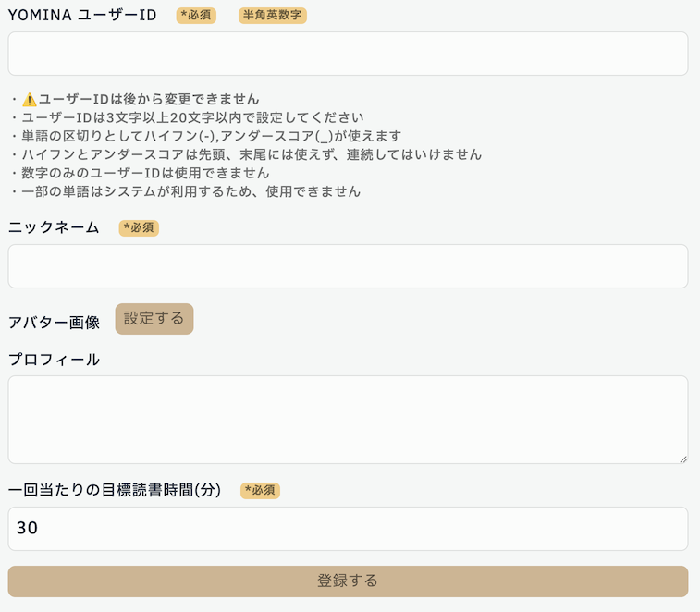The image size is (700, 612).
Task: Click the 一回当たりの目標読書時間(分) label
Action: coord(115,491)
